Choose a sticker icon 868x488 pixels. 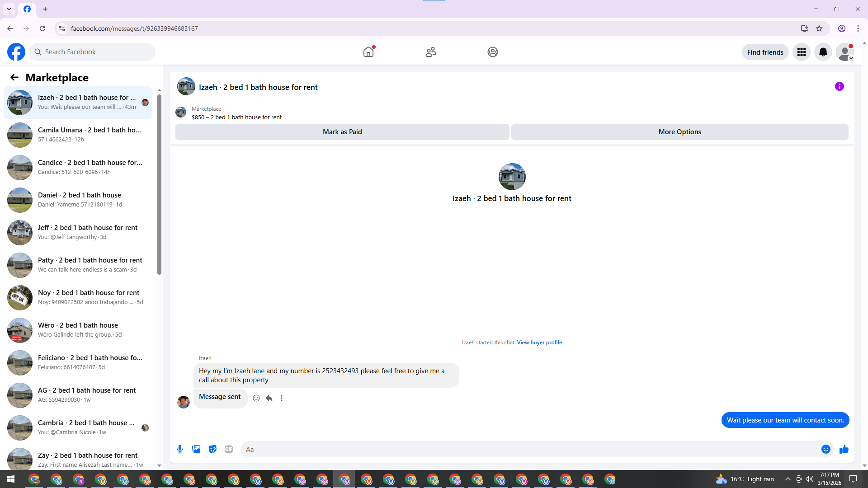(x=212, y=449)
